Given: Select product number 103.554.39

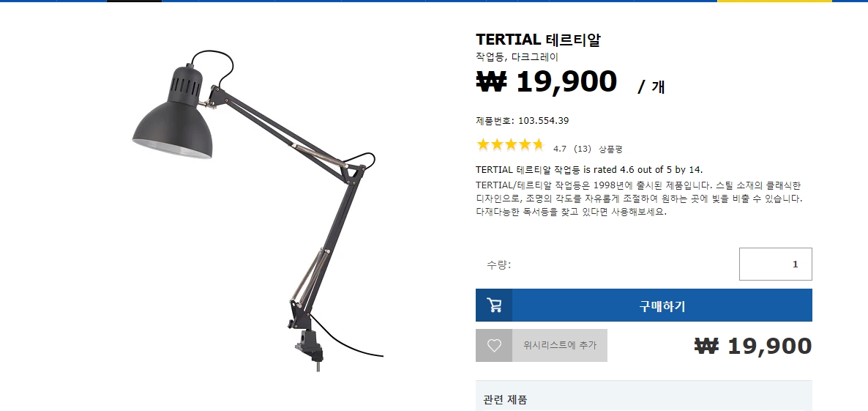Looking at the screenshot, I should (x=543, y=121).
